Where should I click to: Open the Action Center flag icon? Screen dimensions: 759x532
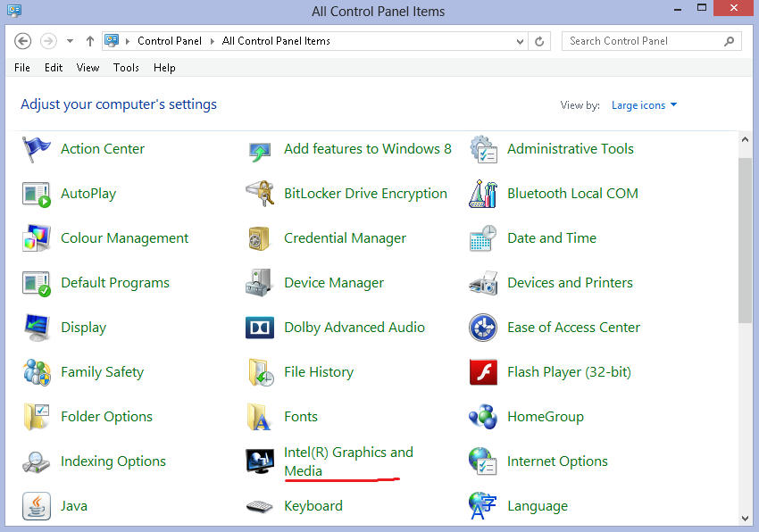37,149
